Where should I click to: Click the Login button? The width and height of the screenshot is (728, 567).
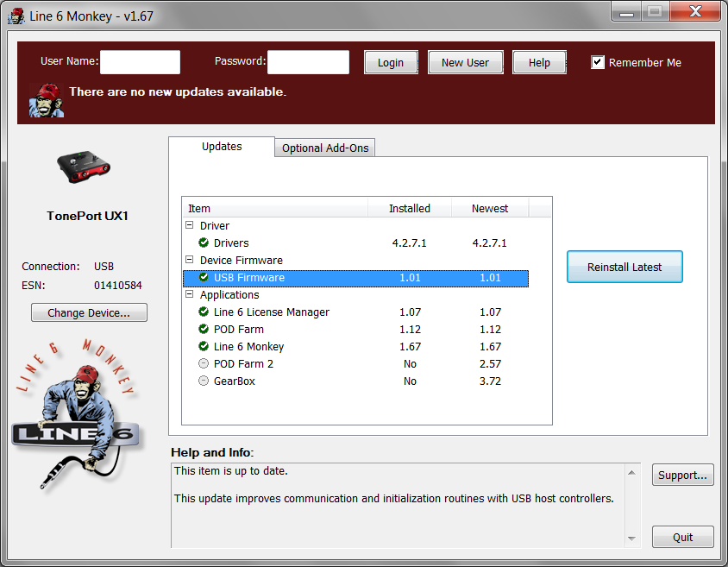tap(391, 62)
